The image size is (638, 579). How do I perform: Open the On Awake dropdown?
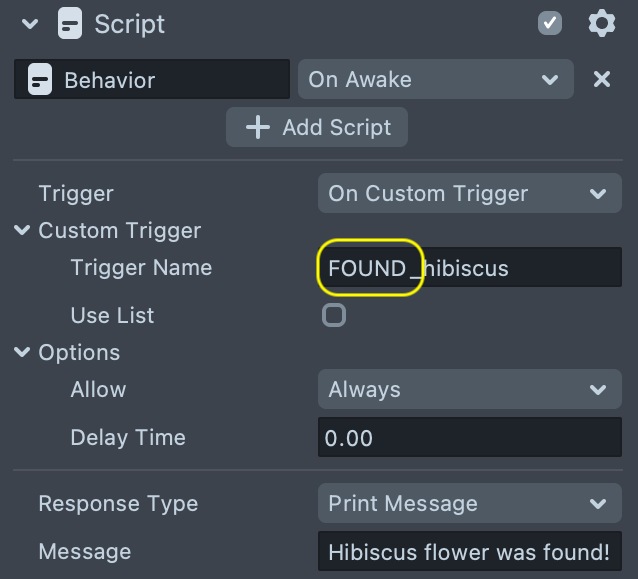pyautogui.click(x=435, y=79)
